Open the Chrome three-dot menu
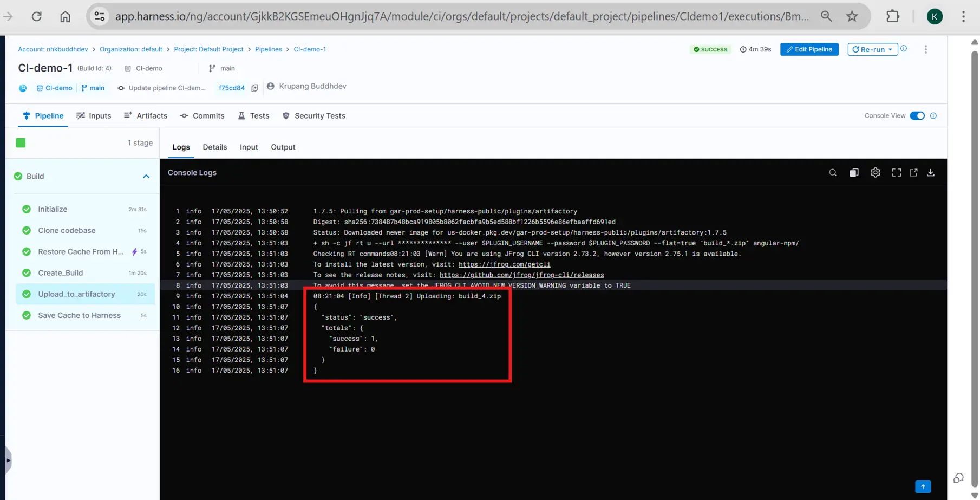 coord(963,16)
